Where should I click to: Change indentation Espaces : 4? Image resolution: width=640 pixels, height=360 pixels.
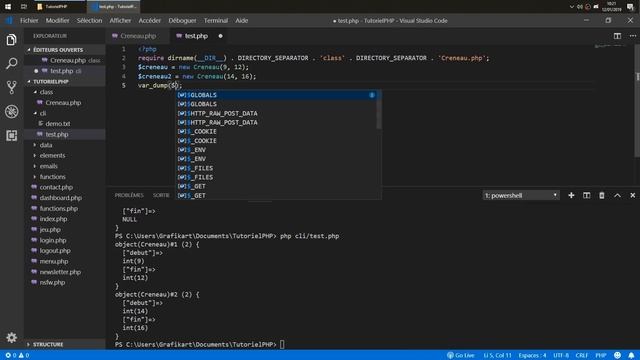[x=532, y=355]
